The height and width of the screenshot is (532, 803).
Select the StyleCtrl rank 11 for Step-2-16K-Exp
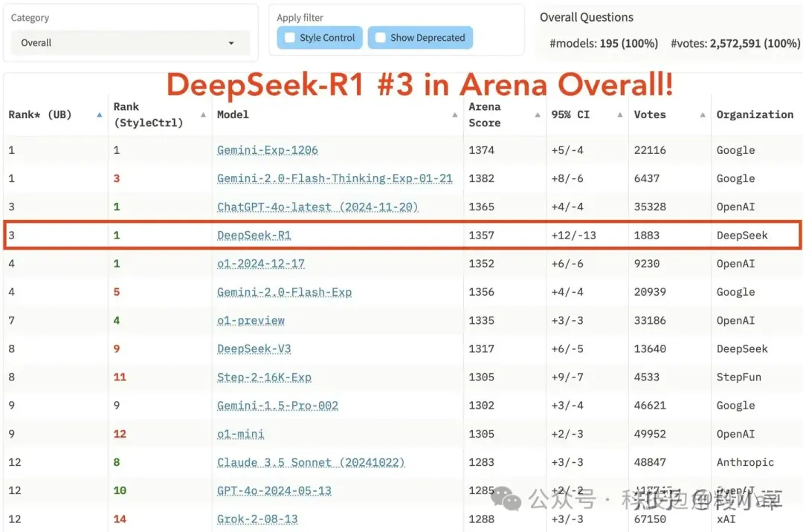120,377
